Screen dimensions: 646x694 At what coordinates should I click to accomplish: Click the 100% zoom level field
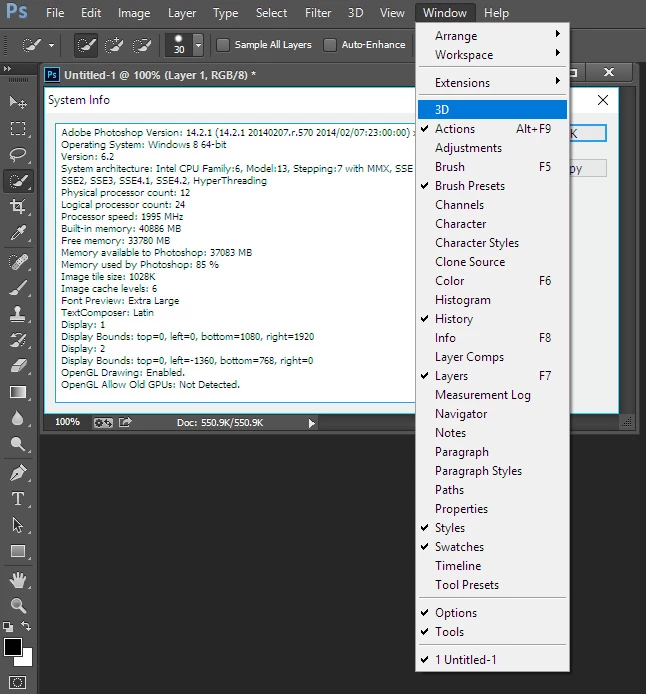tap(67, 422)
